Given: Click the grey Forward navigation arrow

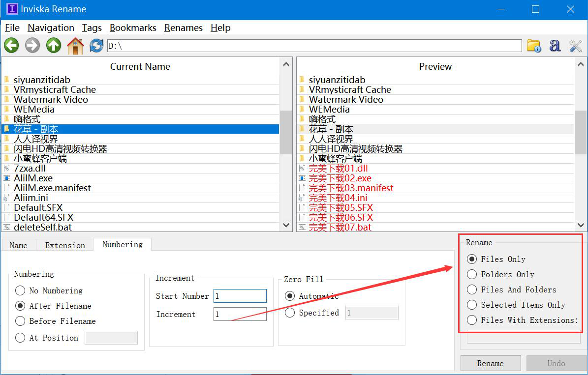Looking at the screenshot, I should (x=32, y=46).
